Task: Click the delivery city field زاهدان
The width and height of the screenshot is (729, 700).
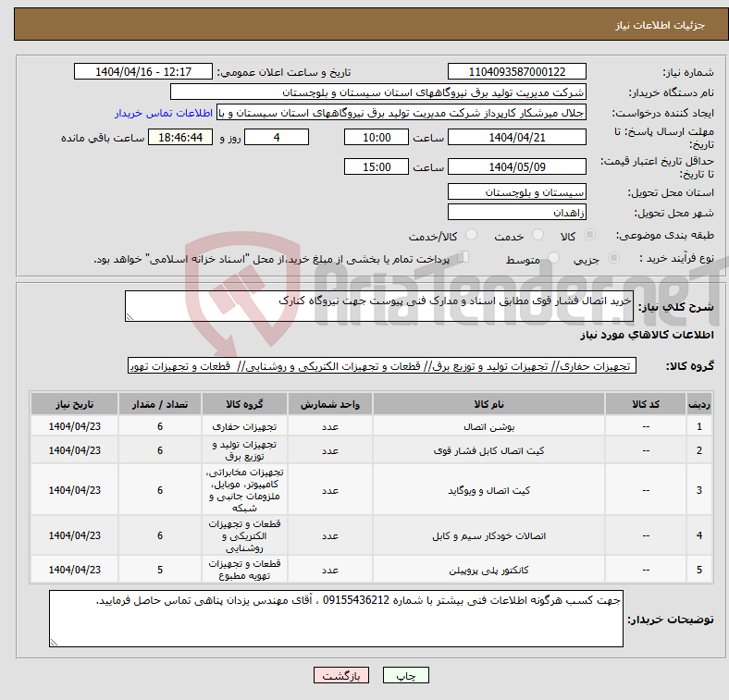Action: click(x=517, y=212)
